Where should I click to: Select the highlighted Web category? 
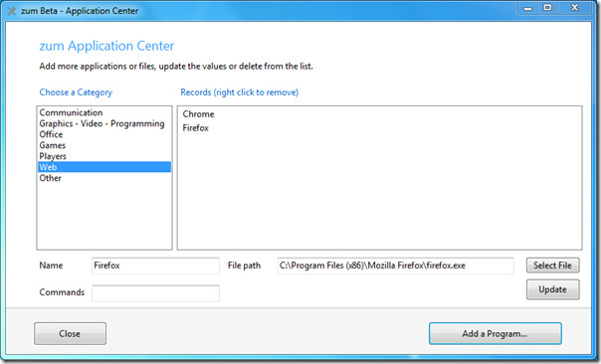[103, 167]
